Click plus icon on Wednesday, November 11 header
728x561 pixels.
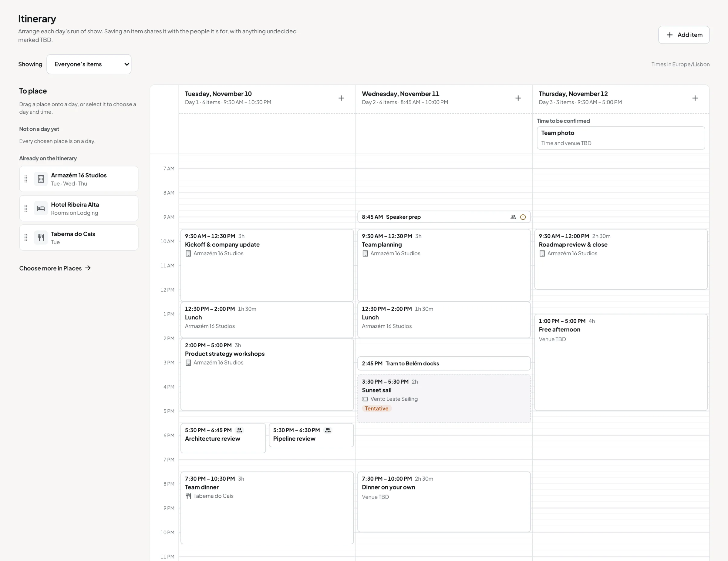(518, 98)
